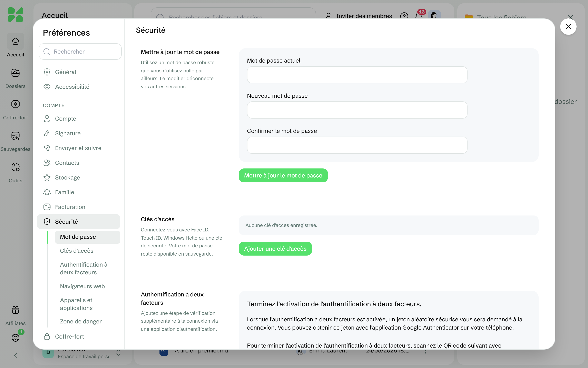Open the Famille preferences section
Screen dimensions: 588x368
[x=78, y=192]
